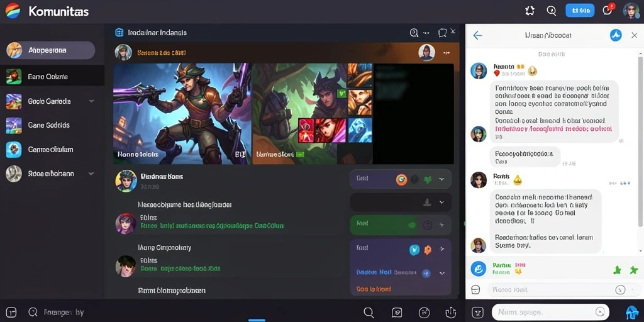Image resolution: width=644 pixels, height=322 pixels.
Task: Open ellipsis menu on orange stream bar
Action: coord(447,53)
